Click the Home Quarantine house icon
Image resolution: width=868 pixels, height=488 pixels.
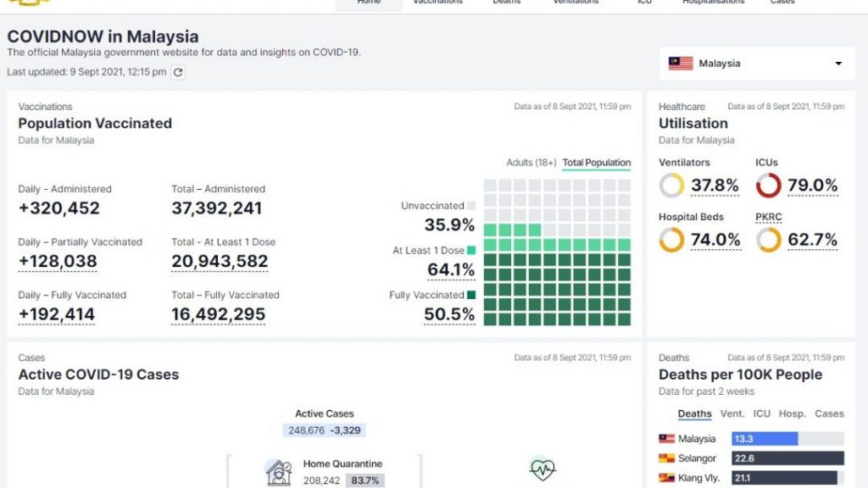coord(278,472)
